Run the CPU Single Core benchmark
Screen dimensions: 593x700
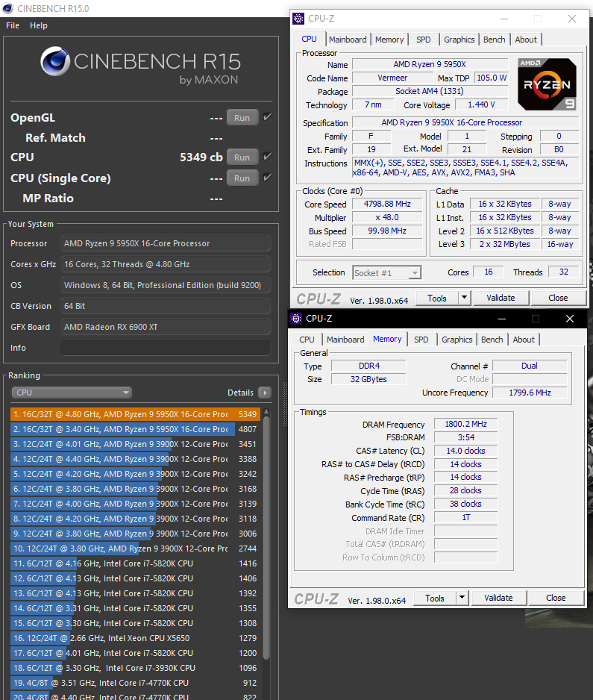pyautogui.click(x=242, y=178)
